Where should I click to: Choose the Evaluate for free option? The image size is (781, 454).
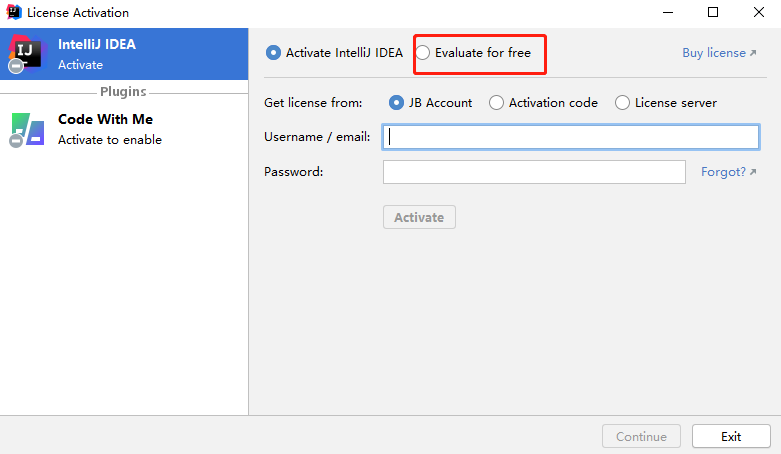click(x=423, y=53)
